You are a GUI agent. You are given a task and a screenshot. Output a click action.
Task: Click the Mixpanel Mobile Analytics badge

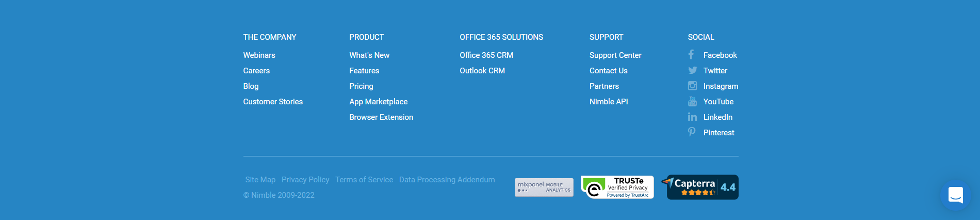[x=544, y=187]
